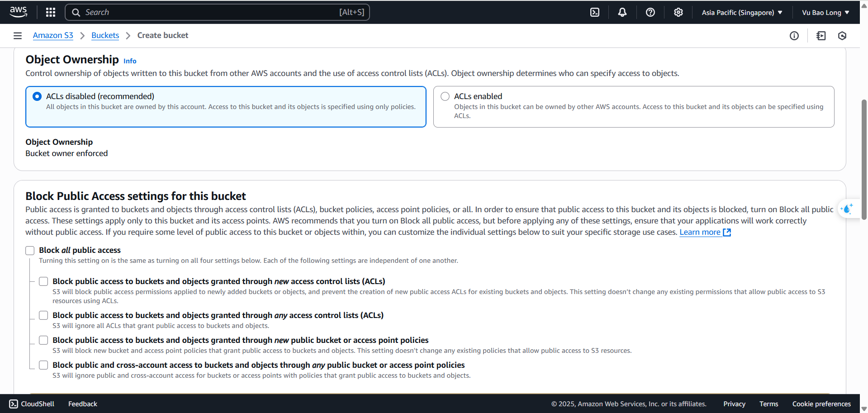
Task: Open the Object Ownership Info link
Action: coord(130,61)
